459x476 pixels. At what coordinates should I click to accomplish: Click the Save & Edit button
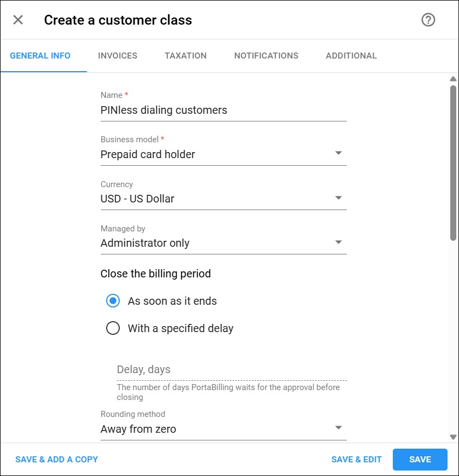[x=356, y=459]
